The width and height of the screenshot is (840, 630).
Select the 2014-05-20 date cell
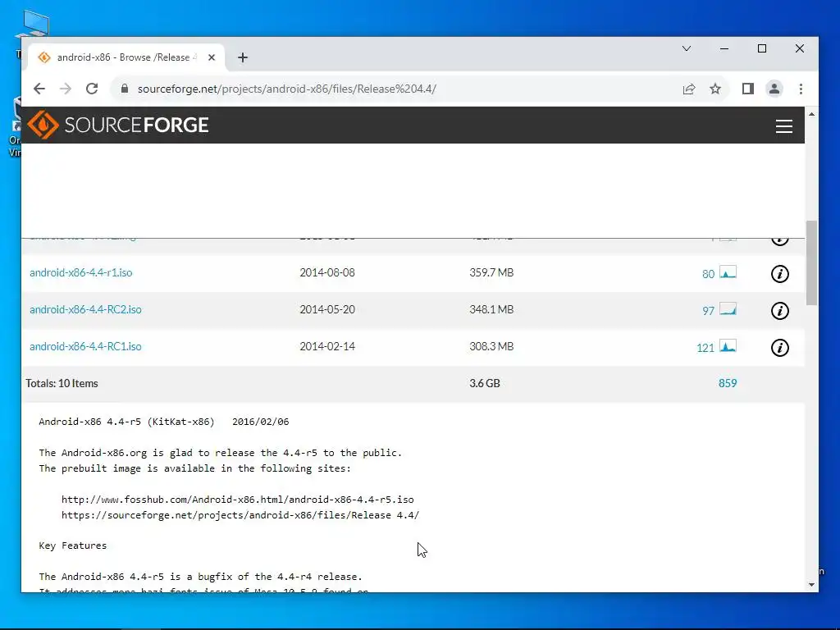327,309
